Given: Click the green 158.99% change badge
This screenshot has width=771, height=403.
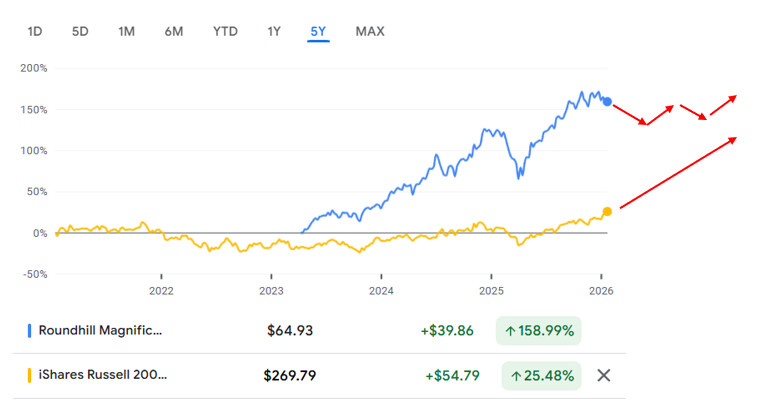Looking at the screenshot, I should pyautogui.click(x=540, y=329).
